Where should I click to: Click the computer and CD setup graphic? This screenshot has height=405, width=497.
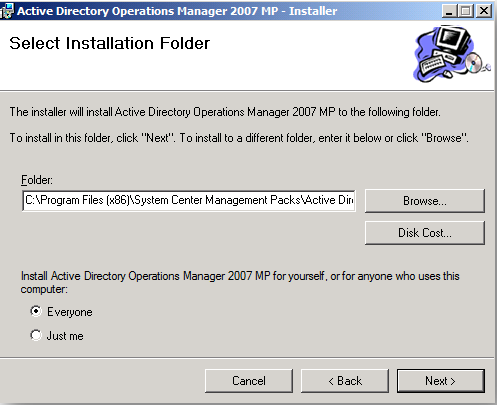[x=452, y=54]
